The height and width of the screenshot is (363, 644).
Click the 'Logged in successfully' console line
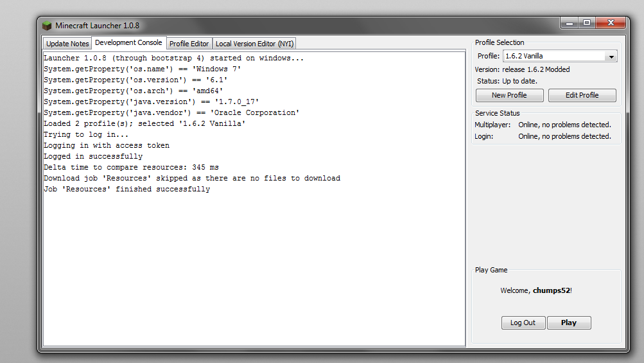point(93,156)
